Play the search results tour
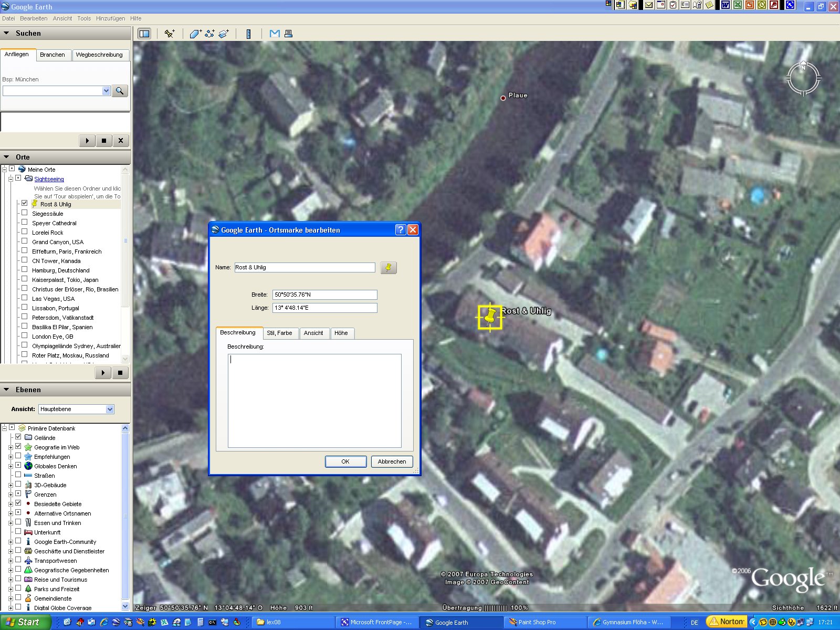Image resolution: width=840 pixels, height=630 pixels. pyautogui.click(x=87, y=141)
